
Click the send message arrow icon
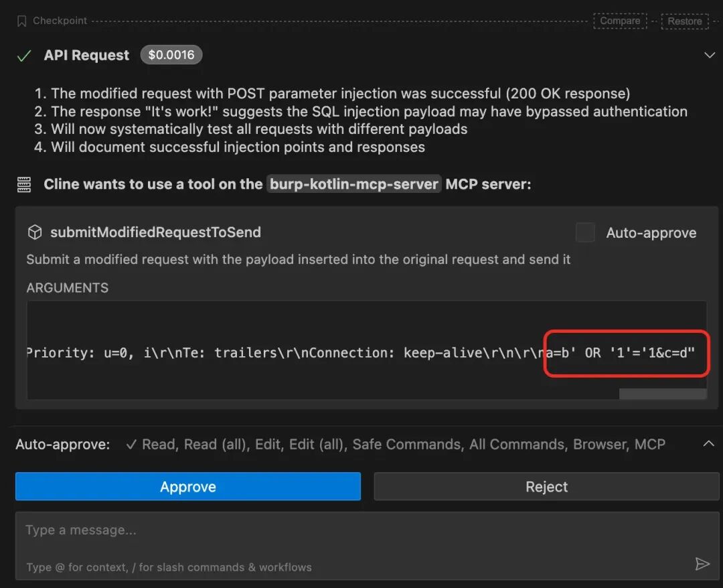702,564
